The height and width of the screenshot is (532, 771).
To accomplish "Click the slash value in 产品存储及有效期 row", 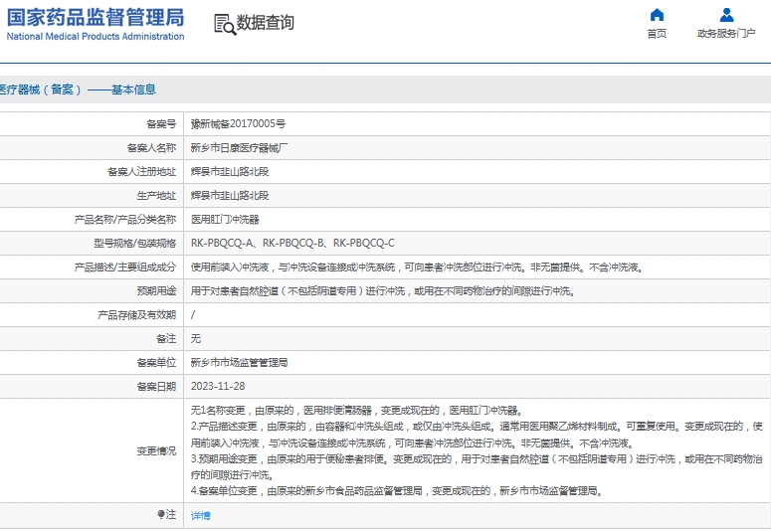I will pyautogui.click(x=193, y=314).
